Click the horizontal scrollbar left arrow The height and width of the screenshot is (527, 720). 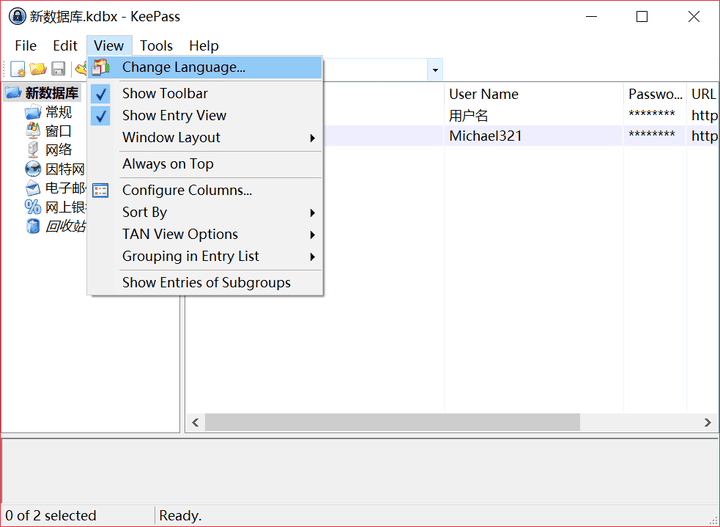point(196,423)
